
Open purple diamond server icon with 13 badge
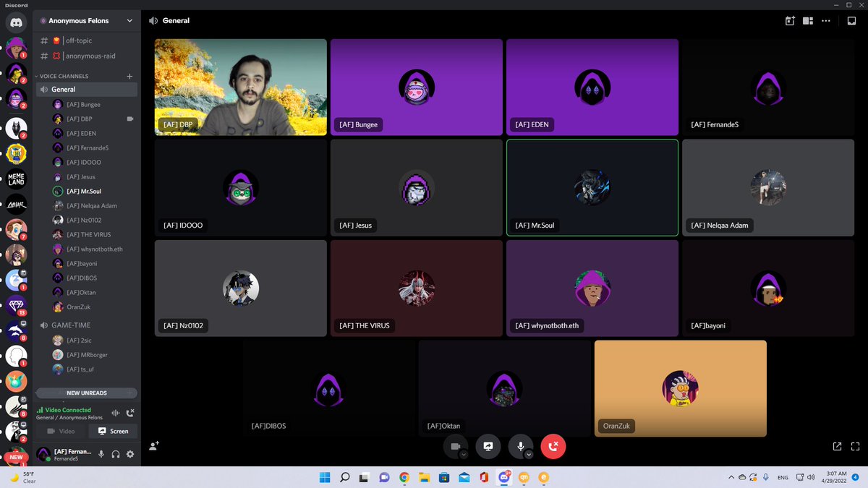(16, 304)
